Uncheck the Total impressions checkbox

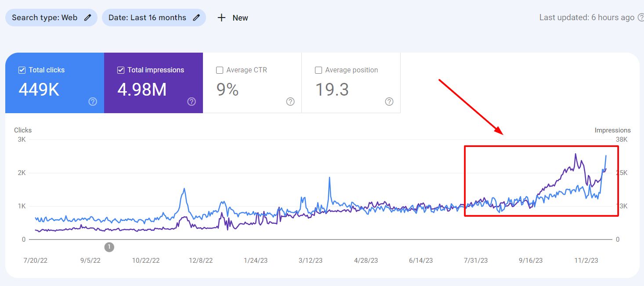[121, 70]
